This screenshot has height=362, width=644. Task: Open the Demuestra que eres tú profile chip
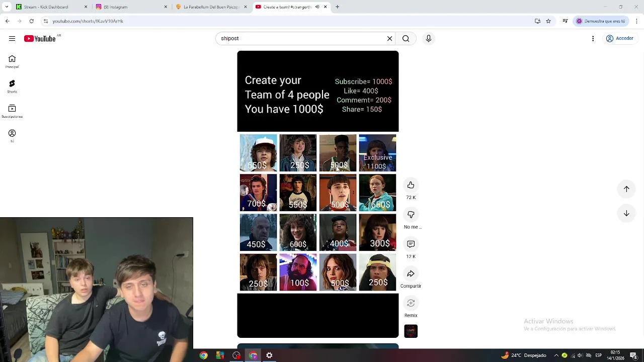pyautogui.click(x=601, y=21)
